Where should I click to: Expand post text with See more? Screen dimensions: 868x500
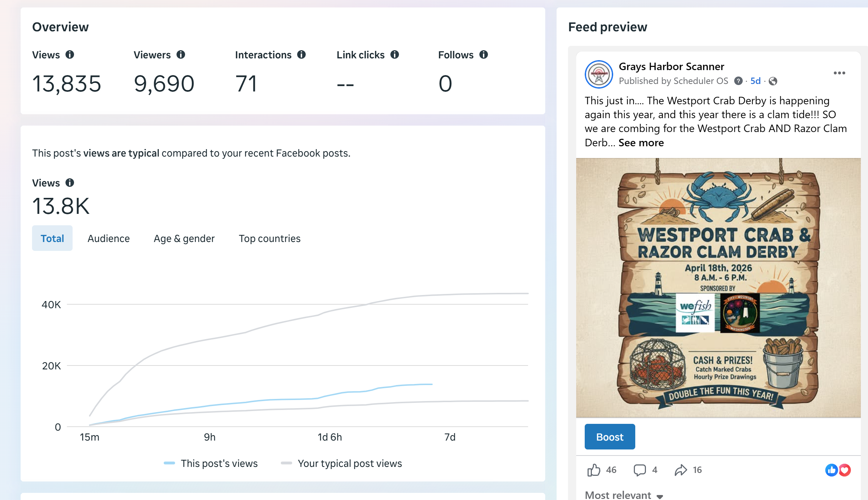641,143
